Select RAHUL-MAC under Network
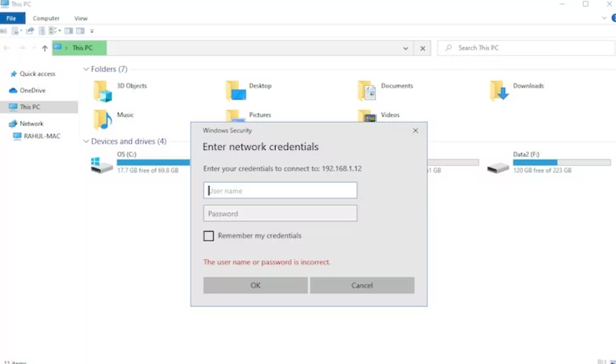 pos(41,136)
